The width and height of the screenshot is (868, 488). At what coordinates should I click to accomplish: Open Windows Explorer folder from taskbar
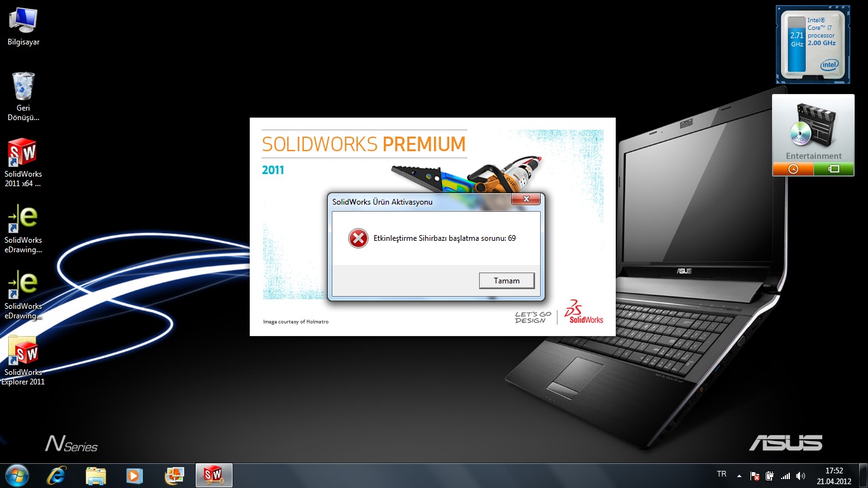(96, 475)
